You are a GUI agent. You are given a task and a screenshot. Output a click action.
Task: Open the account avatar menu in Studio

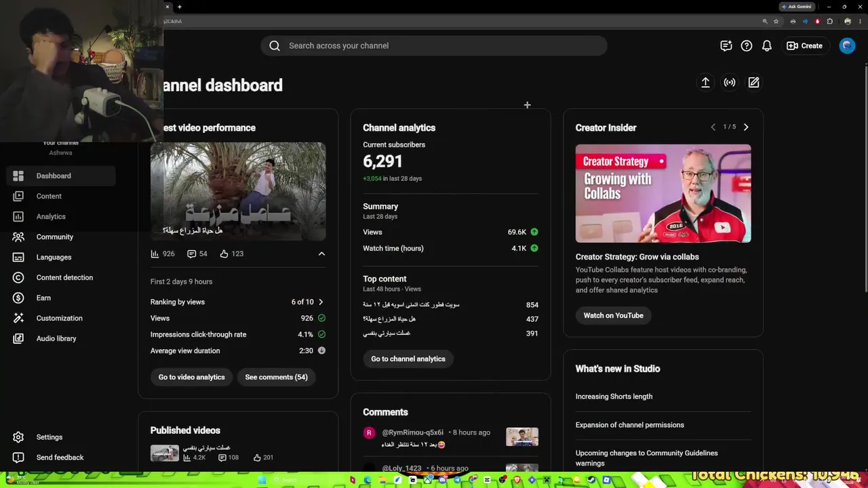847,45
